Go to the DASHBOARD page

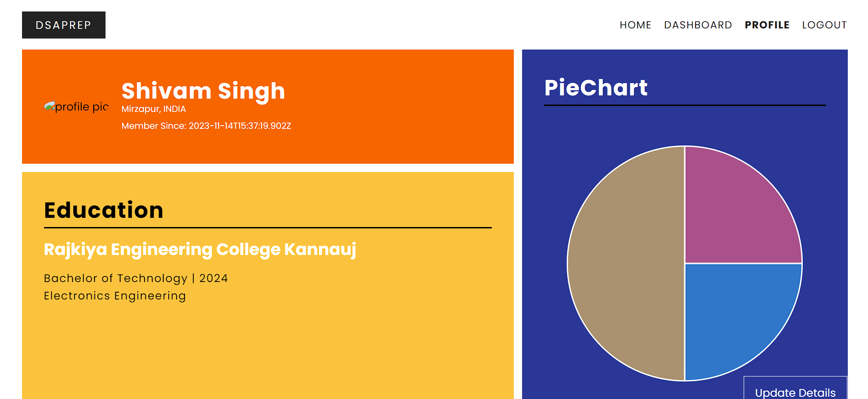(x=698, y=25)
